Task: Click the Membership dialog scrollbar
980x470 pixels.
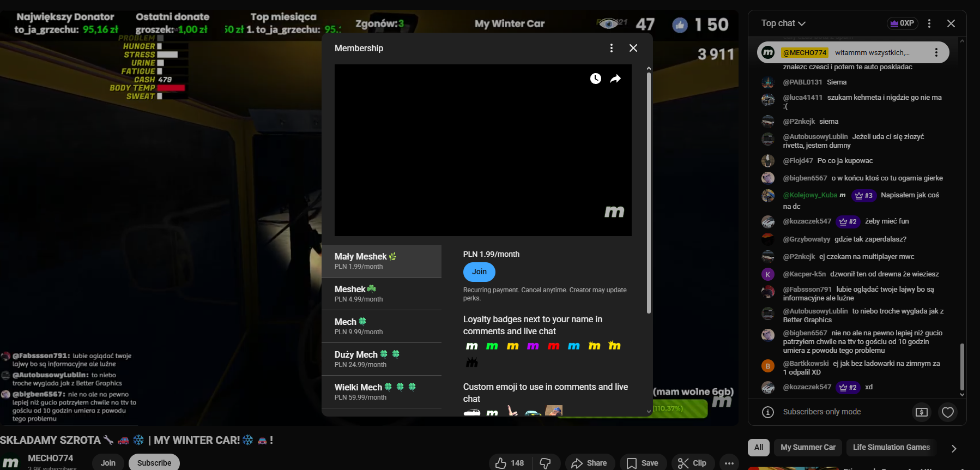Action: pyautogui.click(x=649, y=191)
